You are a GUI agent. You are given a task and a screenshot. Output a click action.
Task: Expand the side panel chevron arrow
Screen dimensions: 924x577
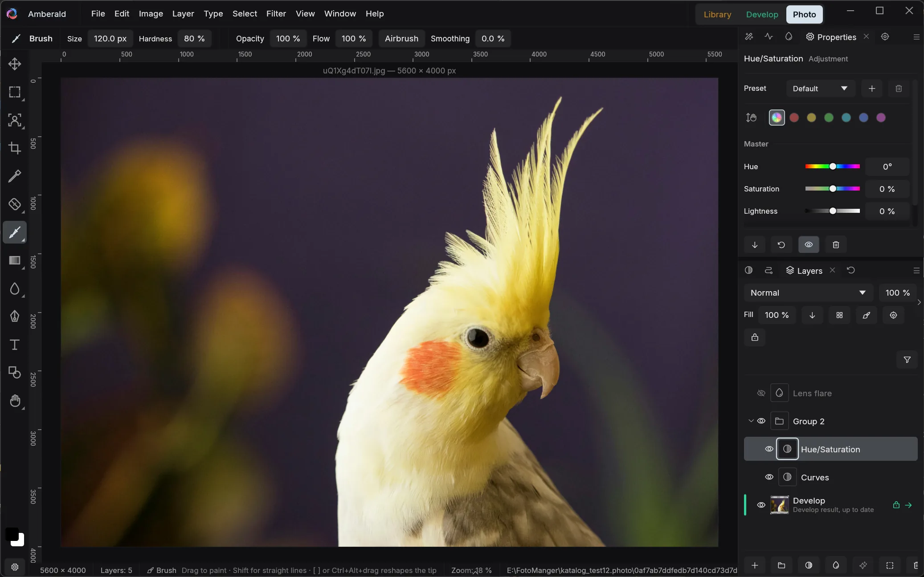click(x=919, y=302)
